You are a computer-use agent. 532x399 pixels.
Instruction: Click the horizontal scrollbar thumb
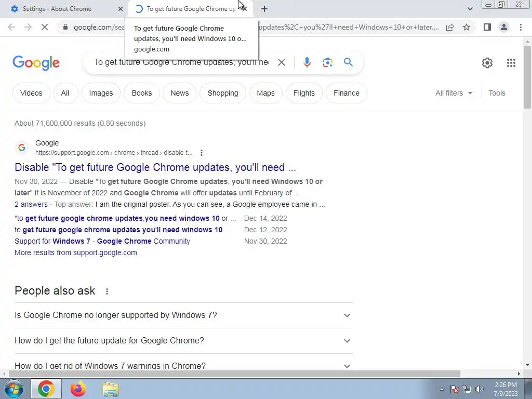(234, 374)
